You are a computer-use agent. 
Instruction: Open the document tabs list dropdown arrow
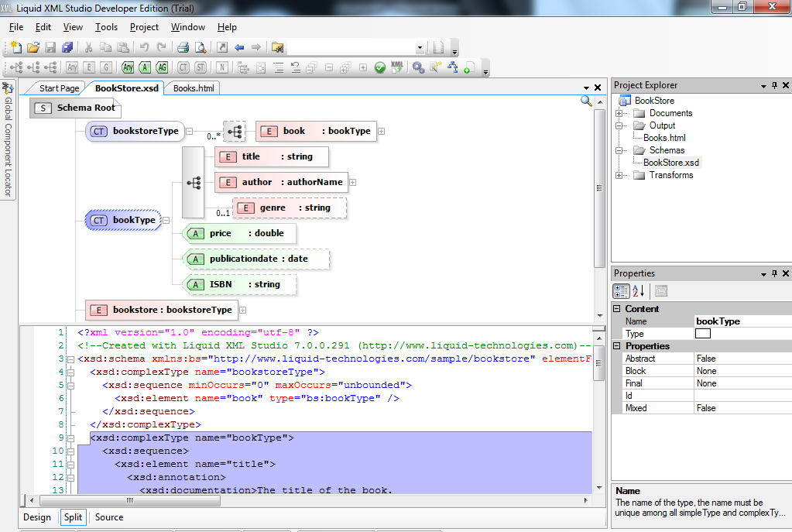[x=586, y=88]
